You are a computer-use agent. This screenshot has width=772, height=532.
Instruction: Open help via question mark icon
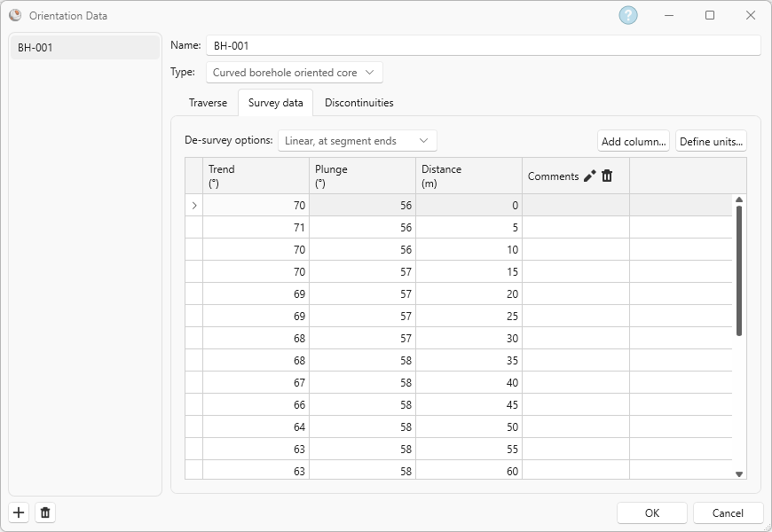click(626, 15)
